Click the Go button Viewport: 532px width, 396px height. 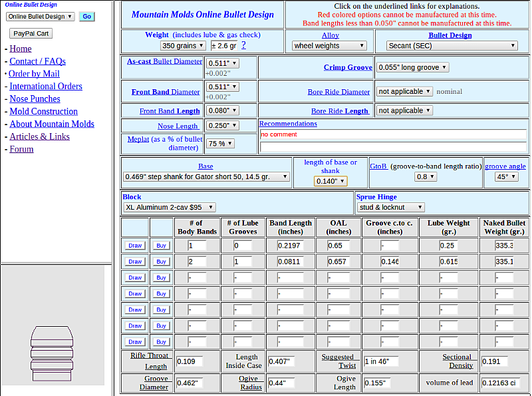point(87,16)
